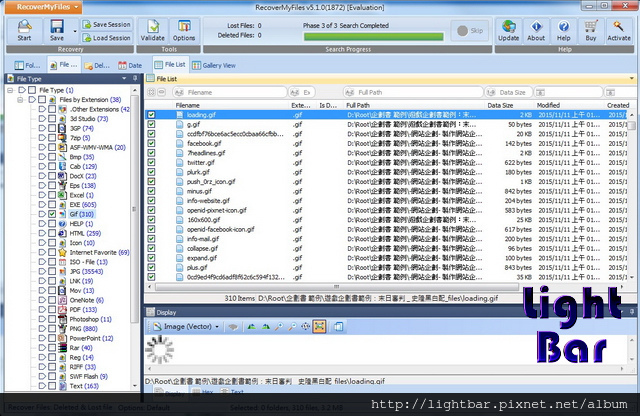Select the EXE (605) file type
This screenshot has height=416, width=640.
tap(83, 205)
